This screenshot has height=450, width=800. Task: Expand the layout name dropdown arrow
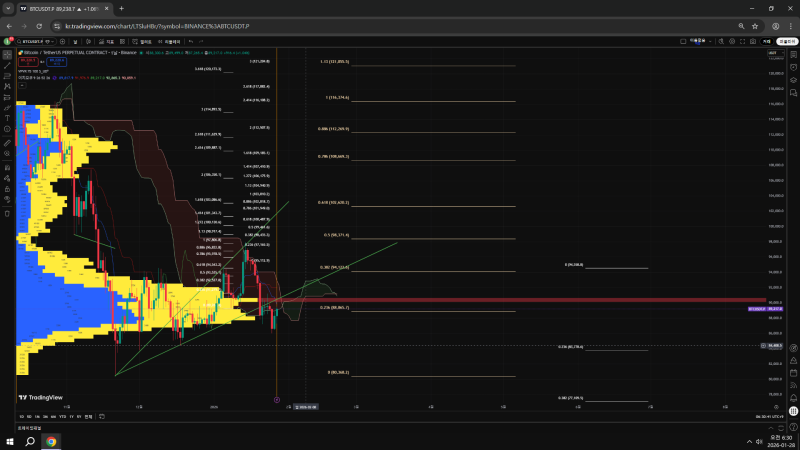pyautogui.click(x=710, y=41)
